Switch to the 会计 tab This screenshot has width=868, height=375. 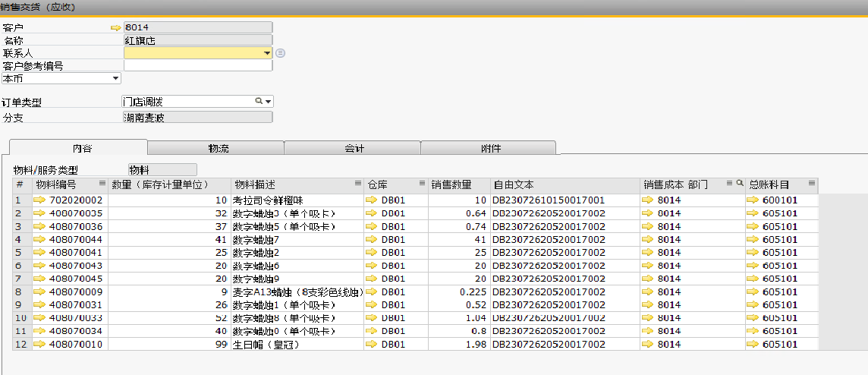(354, 148)
